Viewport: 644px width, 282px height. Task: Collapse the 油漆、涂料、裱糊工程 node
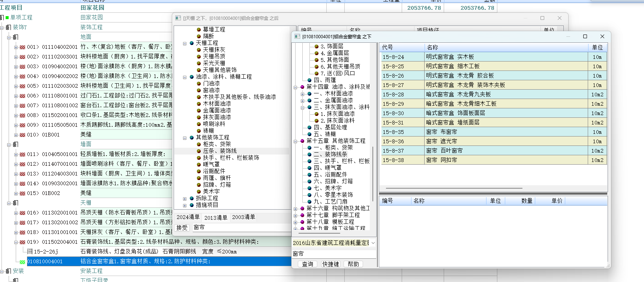click(x=185, y=77)
